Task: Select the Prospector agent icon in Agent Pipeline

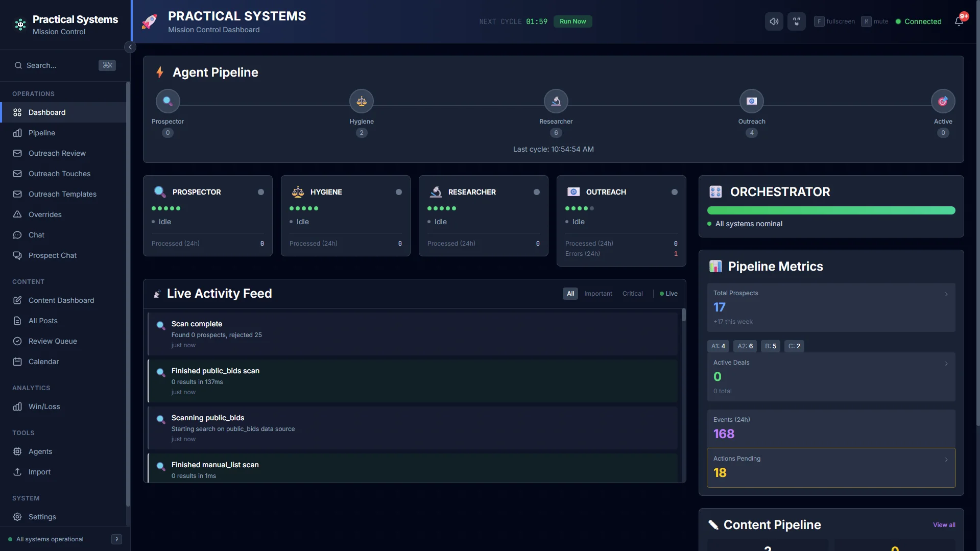Action: (168, 101)
